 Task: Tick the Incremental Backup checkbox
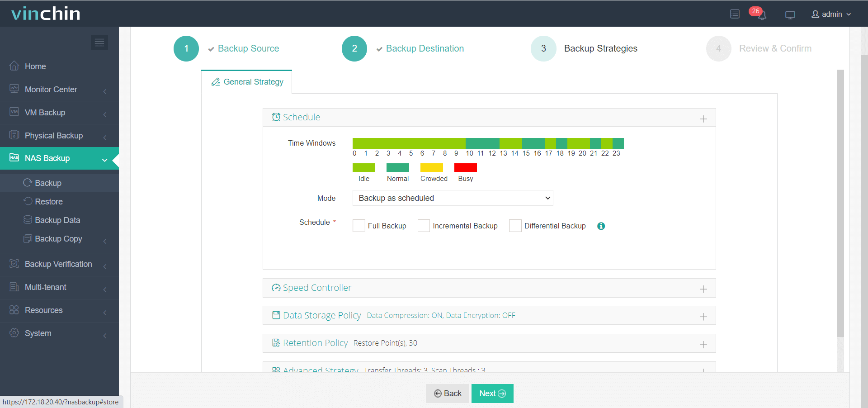point(424,226)
